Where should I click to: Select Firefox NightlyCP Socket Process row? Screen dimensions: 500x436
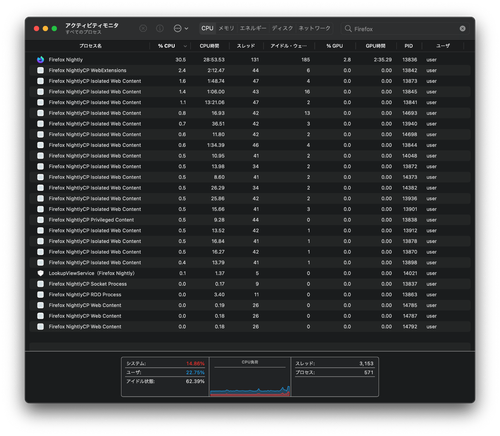click(x=250, y=284)
